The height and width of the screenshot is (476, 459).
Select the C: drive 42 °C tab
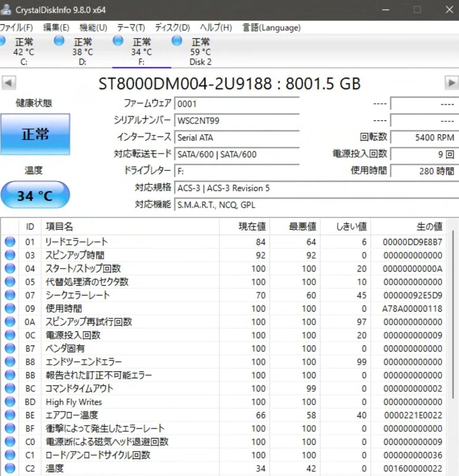pyautogui.click(x=24, y=51)
